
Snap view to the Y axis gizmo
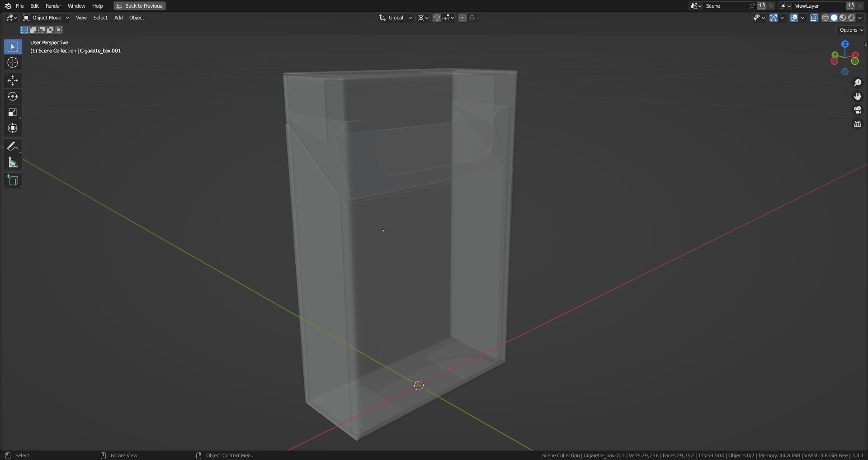click(835, 55)
